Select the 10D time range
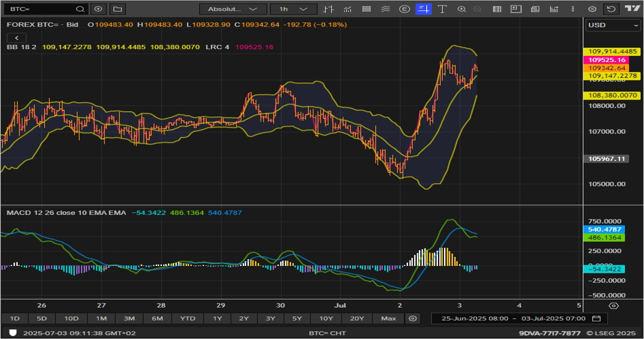Screen dimensions: 644x339 click(71, 319)
